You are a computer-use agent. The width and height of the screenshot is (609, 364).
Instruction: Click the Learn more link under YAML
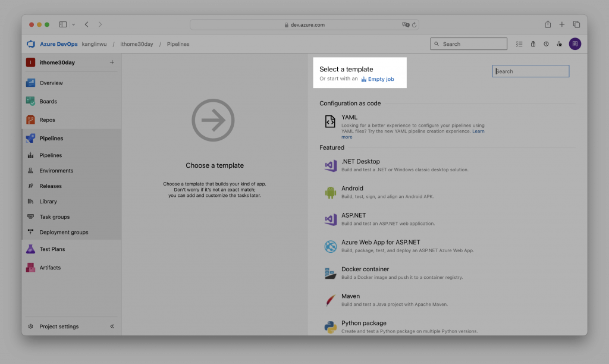pos(478,131)
